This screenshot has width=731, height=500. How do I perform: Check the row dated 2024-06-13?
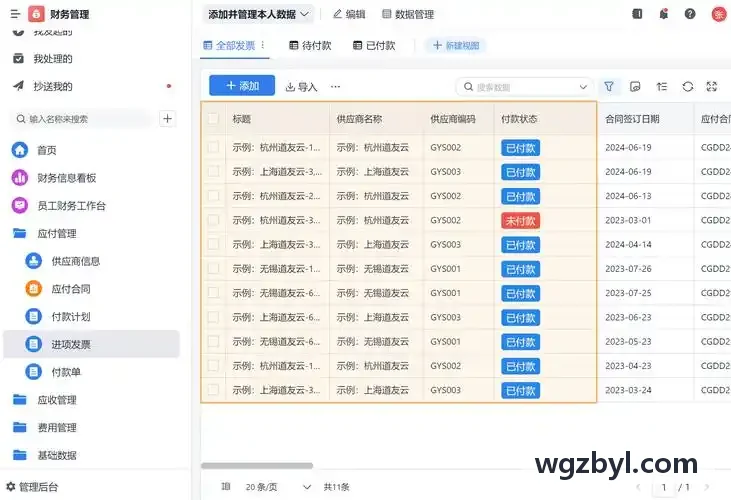point(213,196)
